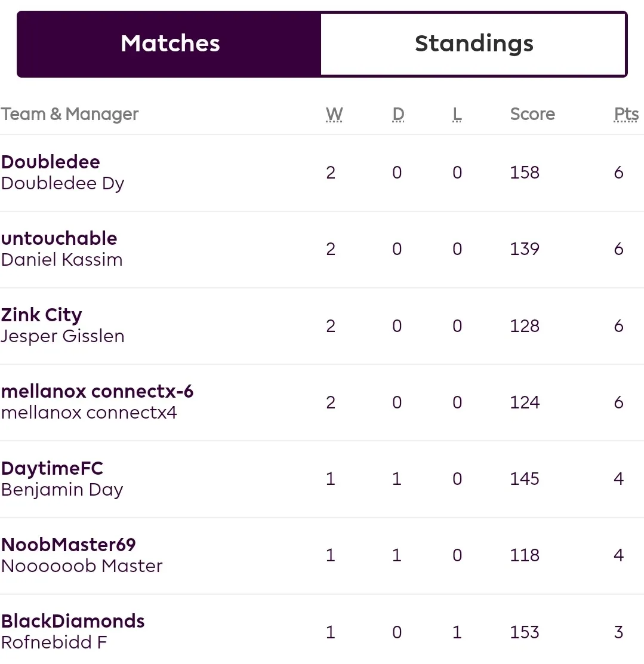The image size is (644, 664).
Task: Click manager name Jesper Gisslen
Action: [x=63, y=336]
